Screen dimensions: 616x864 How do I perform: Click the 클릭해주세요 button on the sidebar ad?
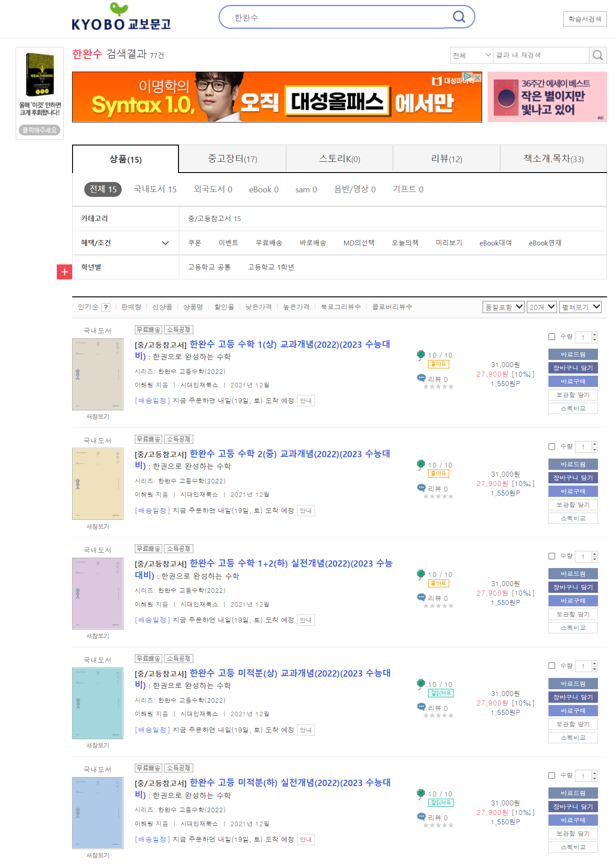point(40,130)
